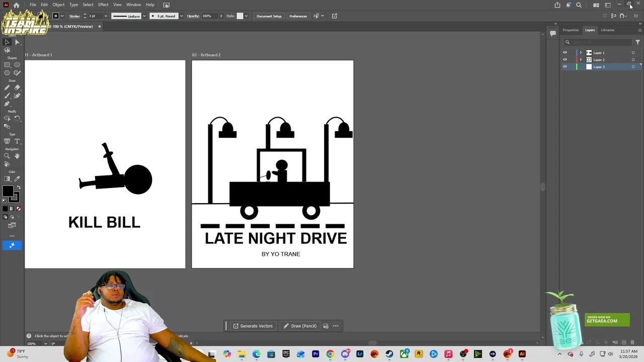Set paint to None (red slash)

(19, 209)
